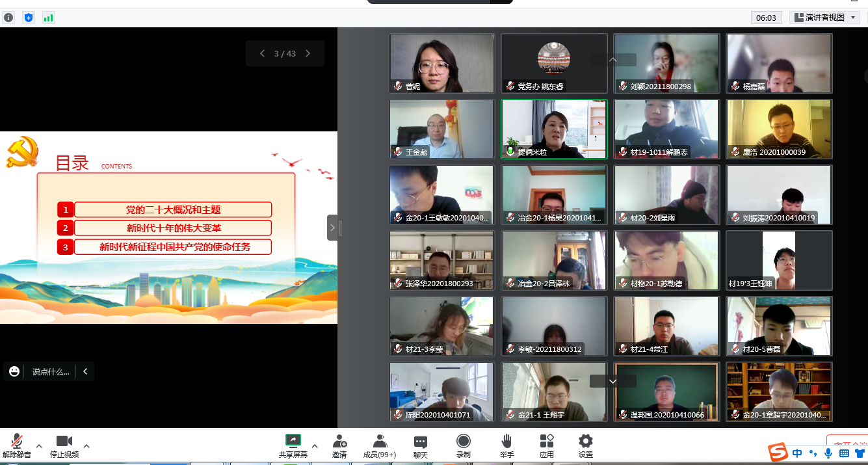Open the 演讲者视图 view dropdown
Viewport: 868px width, 465px height.
pyautogui.click(x=825, y=18)
